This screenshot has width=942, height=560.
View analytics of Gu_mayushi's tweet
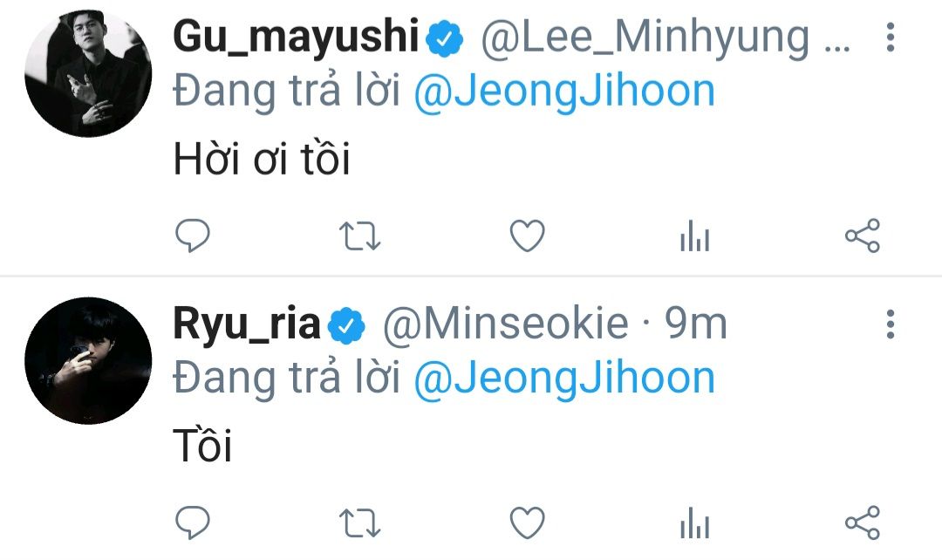point(694,236)
